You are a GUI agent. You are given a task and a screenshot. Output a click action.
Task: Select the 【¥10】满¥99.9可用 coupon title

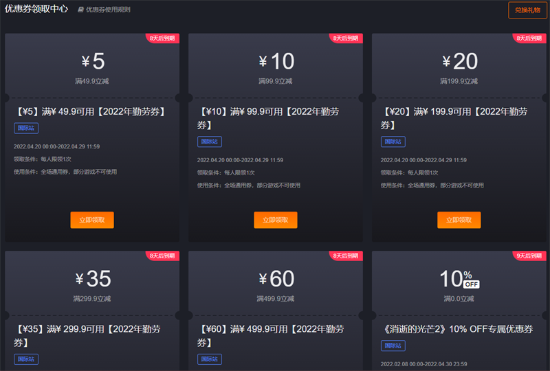(x=268, y=118)
